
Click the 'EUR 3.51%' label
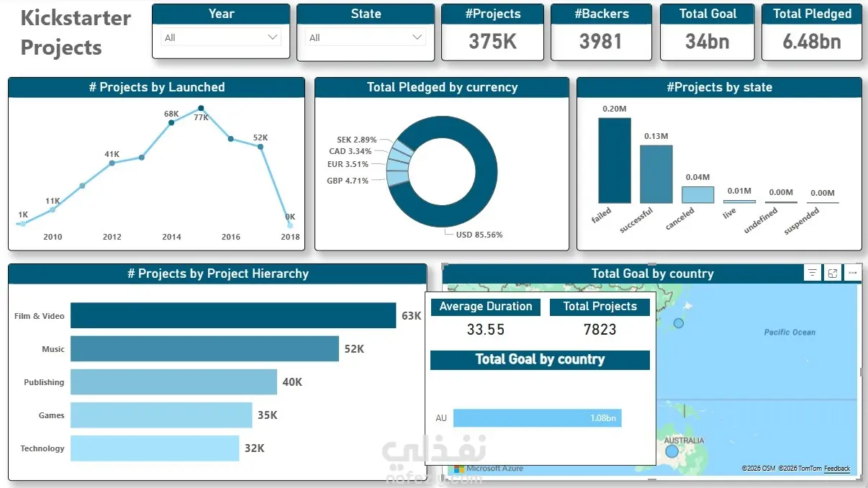(348, 164)
